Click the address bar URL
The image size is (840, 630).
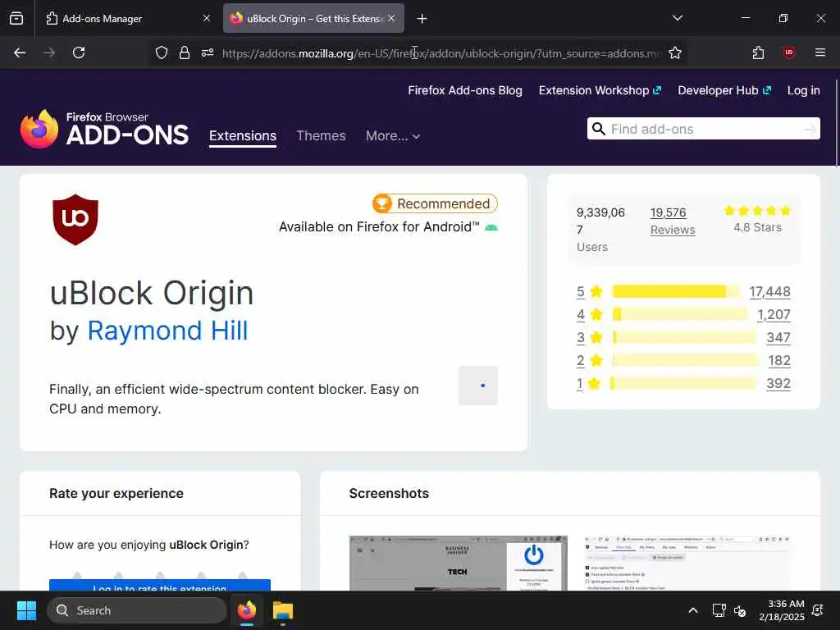coord(441,53)
